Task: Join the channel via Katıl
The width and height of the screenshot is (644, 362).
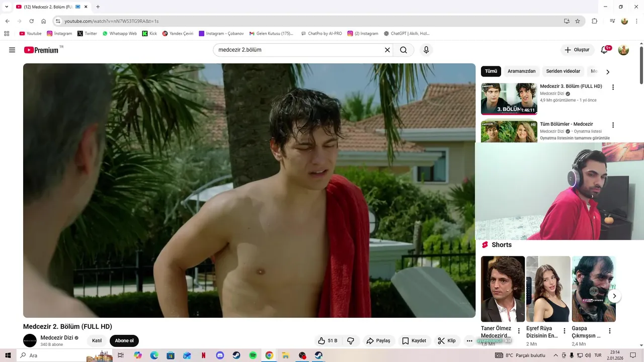Action: tap(97, 340)
